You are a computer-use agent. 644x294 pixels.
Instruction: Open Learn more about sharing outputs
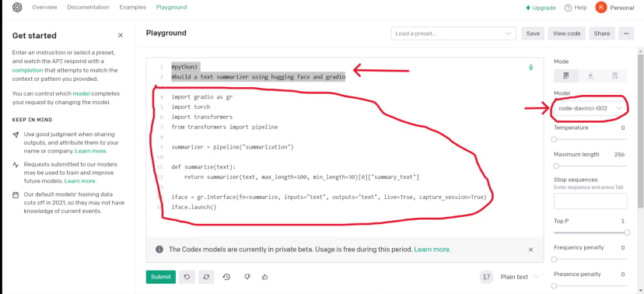coord(91,151)
